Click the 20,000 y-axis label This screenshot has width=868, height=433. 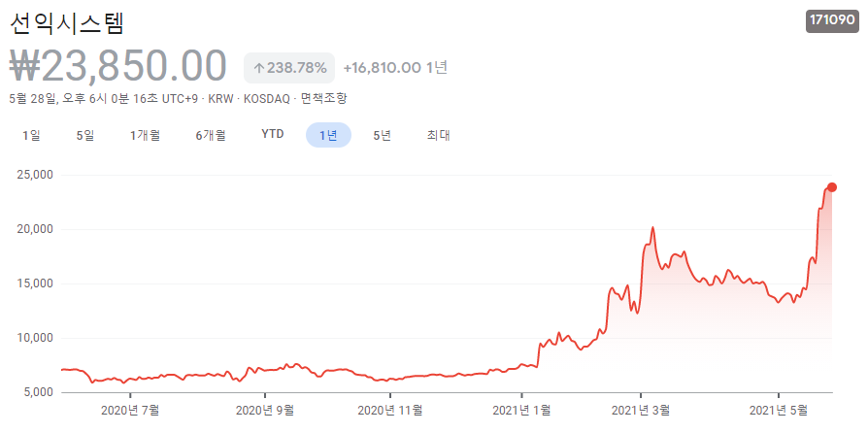pyautogui.click(x=35, y=229)
